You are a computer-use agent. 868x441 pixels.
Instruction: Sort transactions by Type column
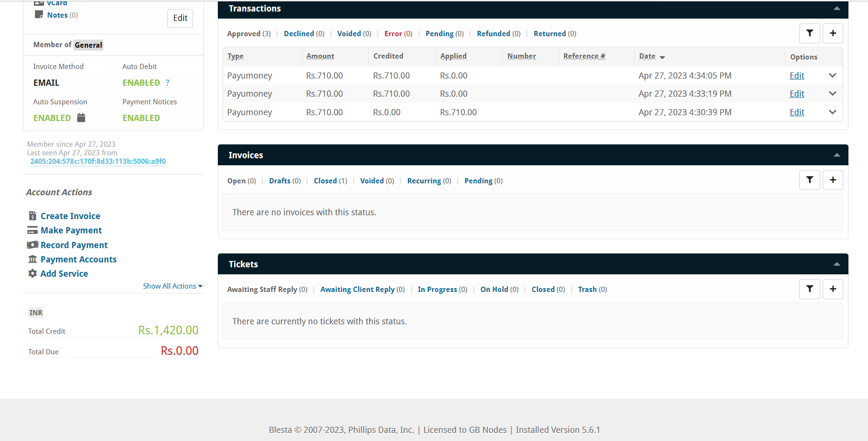(x=235, y=56)
